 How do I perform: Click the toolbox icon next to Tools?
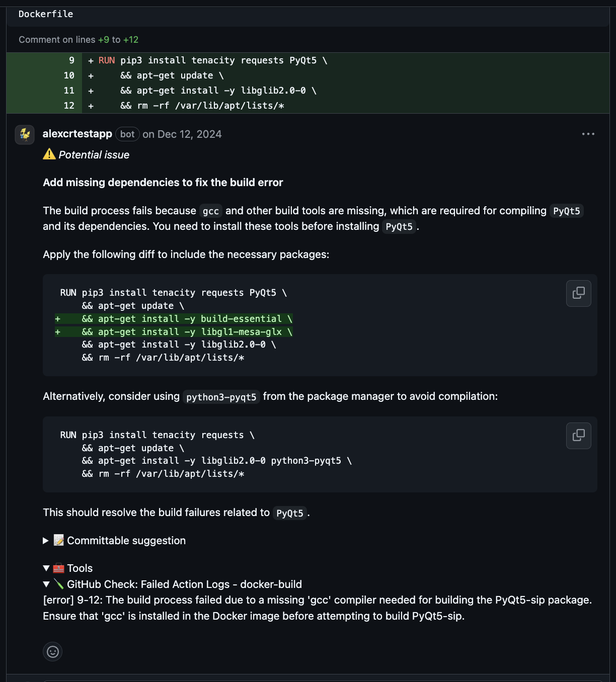pyautogui.click(x=57, y=568)
